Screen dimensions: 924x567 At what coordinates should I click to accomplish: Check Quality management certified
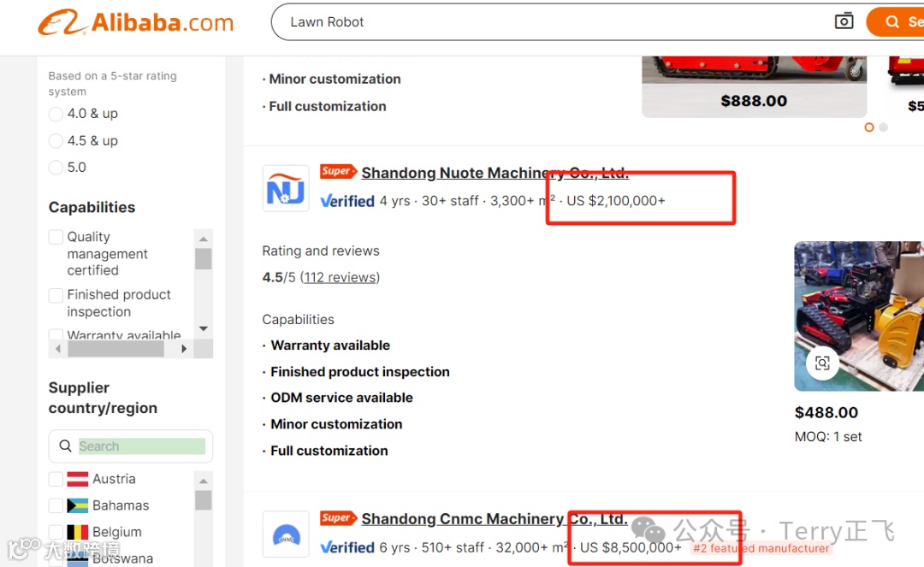(x=56, y=237)
